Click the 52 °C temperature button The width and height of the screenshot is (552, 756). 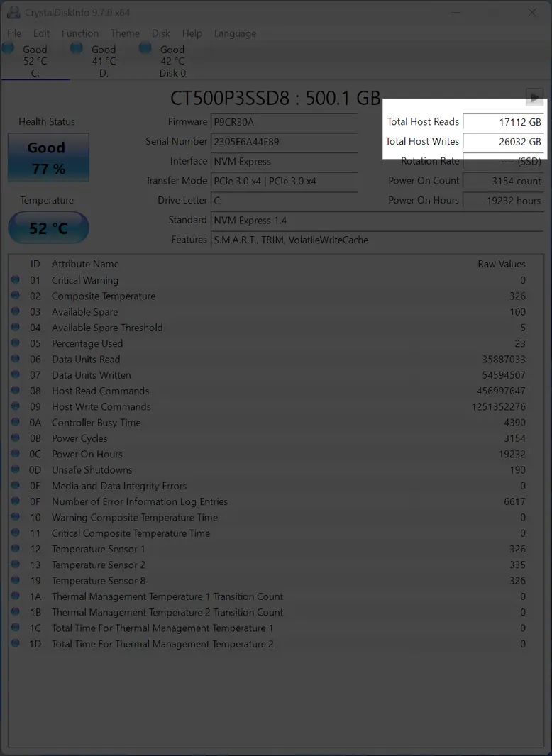(x=48, y=228)
